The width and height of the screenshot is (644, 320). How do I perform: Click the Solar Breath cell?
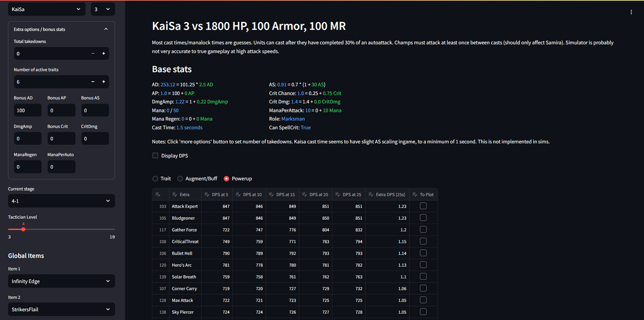pos(184,277)
